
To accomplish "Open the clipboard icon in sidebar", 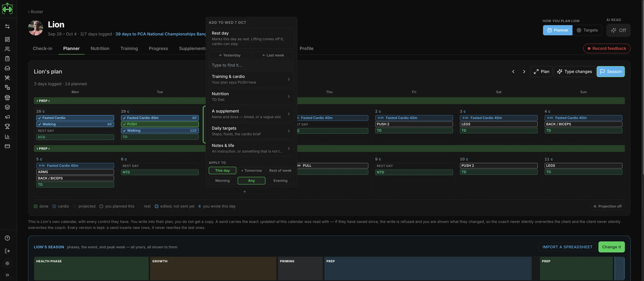I will point(7,59).
